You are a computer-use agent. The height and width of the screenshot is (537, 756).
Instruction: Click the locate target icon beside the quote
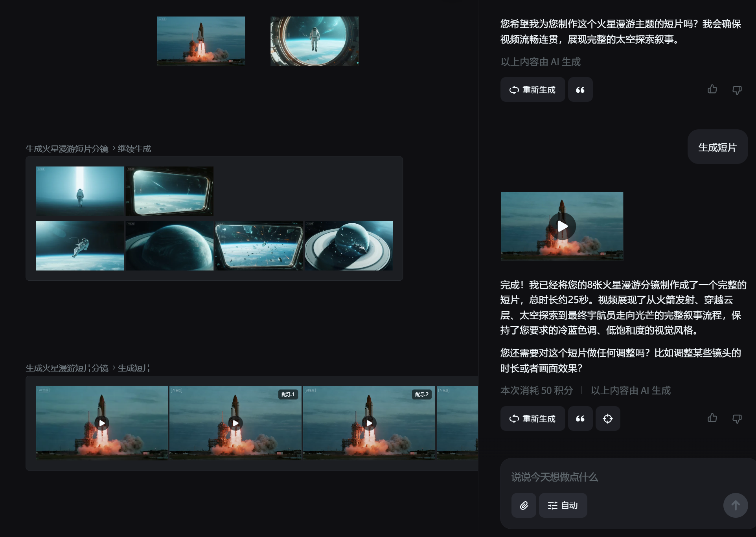[x=608, y=419]
